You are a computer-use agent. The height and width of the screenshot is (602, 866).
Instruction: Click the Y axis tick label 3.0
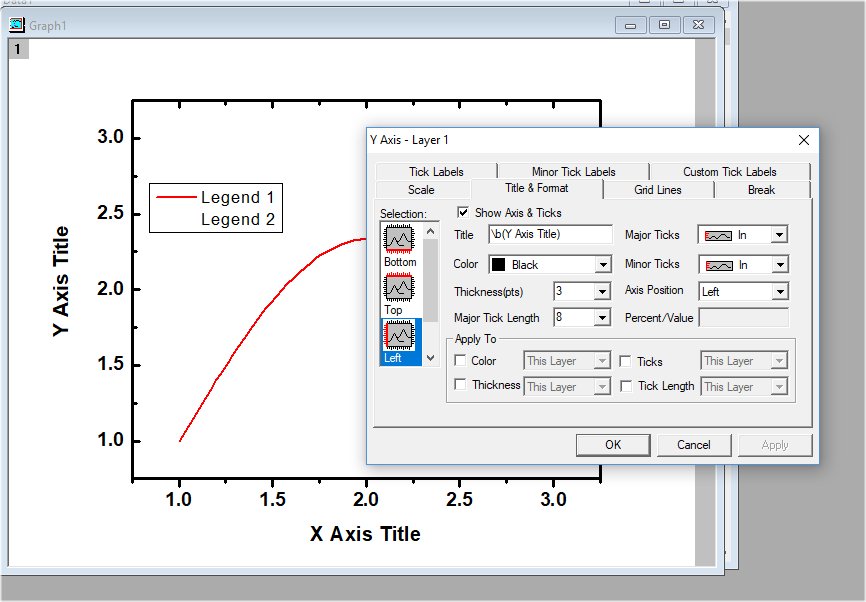click(110, 137)
